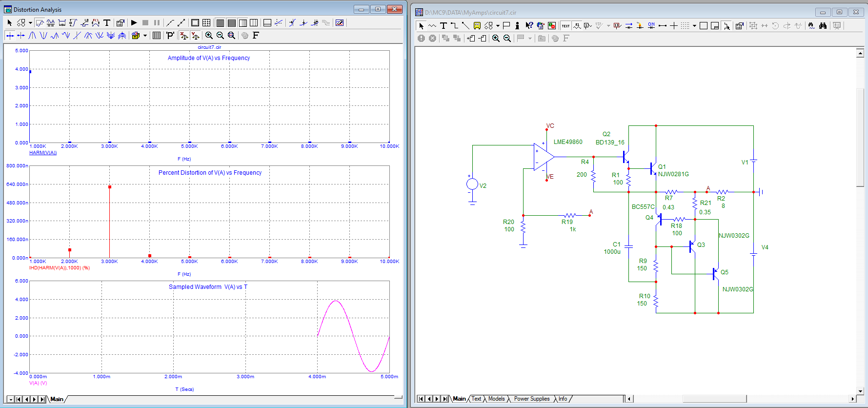This screenshot has height=408, width=868.
Task: Select the Text tool in Distortion Analysis toolbar
Action: tap(107, 23)
